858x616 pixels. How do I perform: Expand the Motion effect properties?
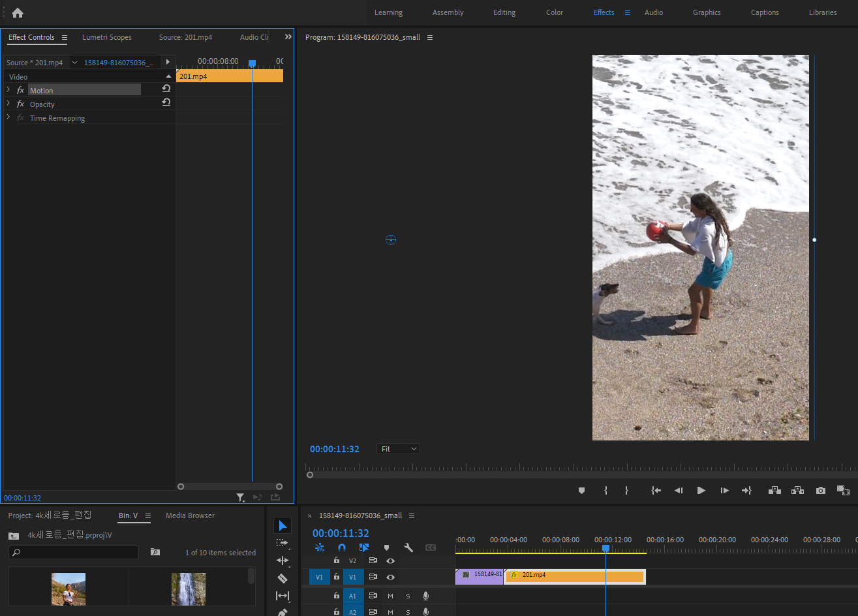click(x=8, y=90)
